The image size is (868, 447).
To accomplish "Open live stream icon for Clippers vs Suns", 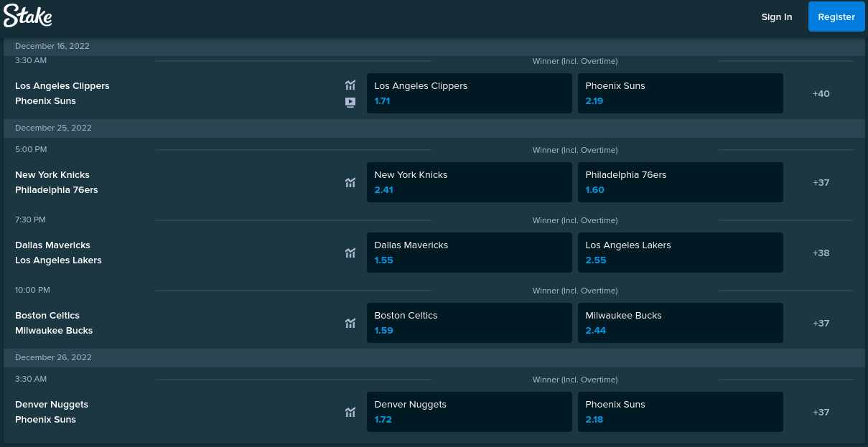I will click(350, 102).
